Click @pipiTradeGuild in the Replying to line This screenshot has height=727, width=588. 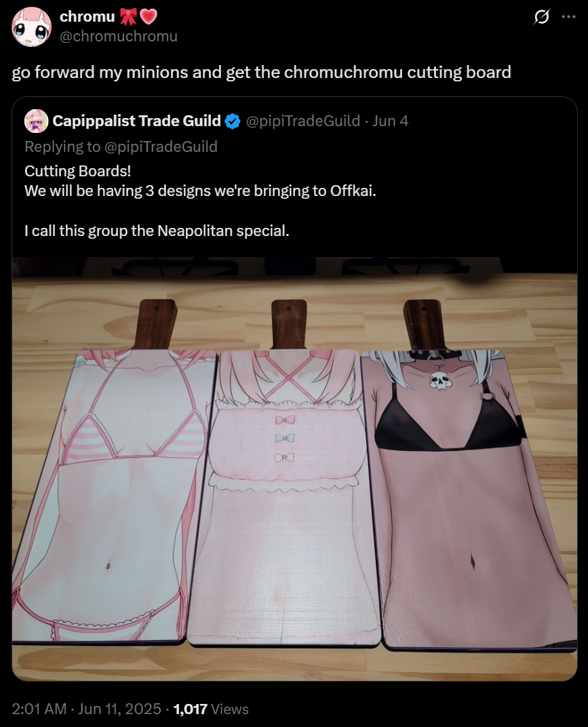[161, 146]
